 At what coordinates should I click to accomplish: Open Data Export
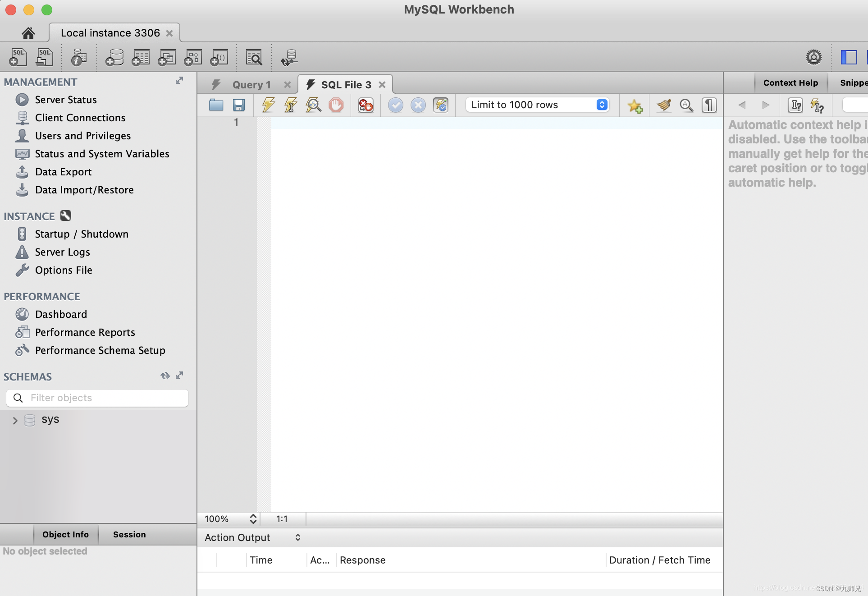click(x=64, y=172)
